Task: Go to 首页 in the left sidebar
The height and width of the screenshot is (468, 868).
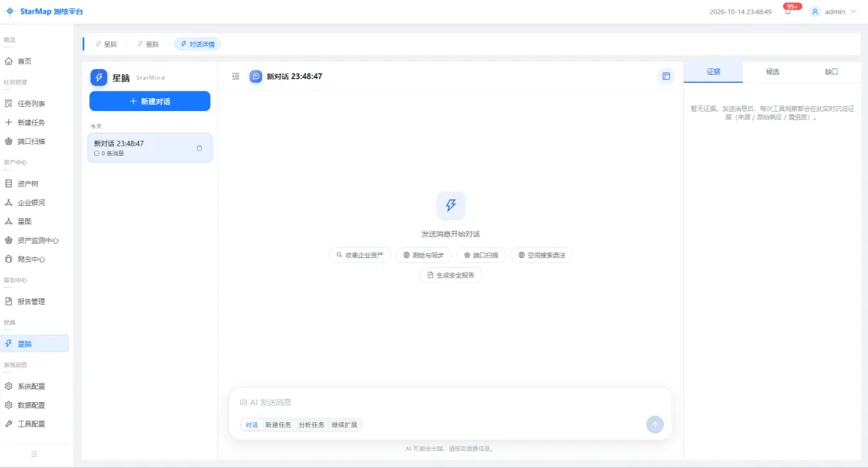Action: point(35,61)
